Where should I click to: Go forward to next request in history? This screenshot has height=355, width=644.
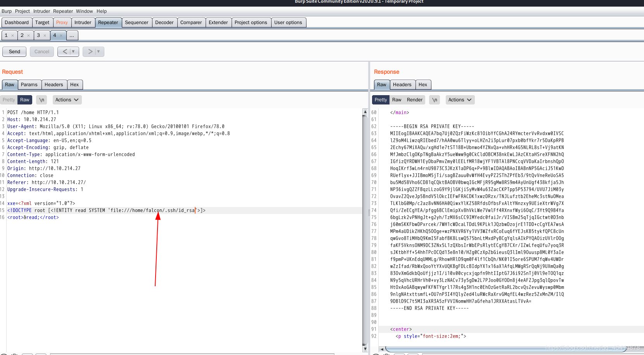90,52
